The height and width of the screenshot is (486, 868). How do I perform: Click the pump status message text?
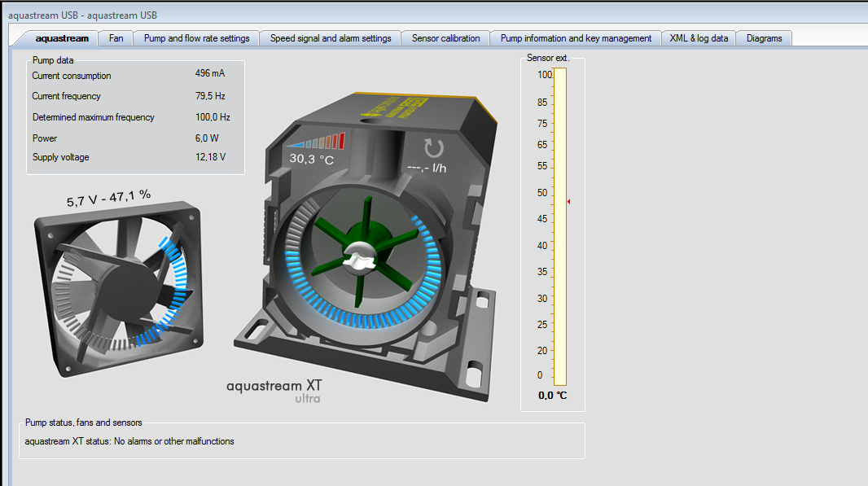[x=129, y=441]
